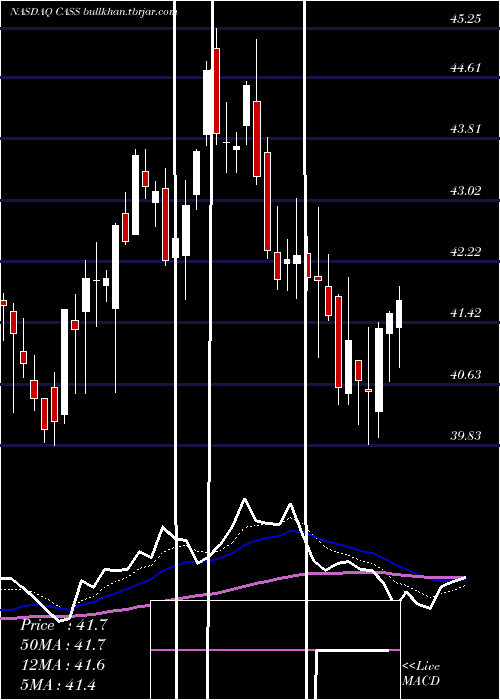Image resolution: width=500 pixels, height=700 pixels.
Task: Click the 40.63 price axis label
Action: point(466,375)
